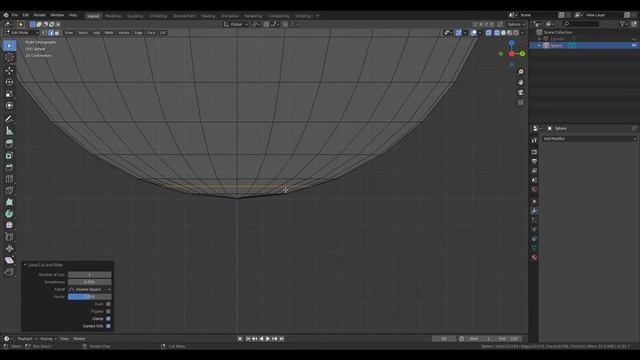This screenshot has width=640, height=360.
Task: Toggle viewport overlays
Action: click(x=473, y=33)
